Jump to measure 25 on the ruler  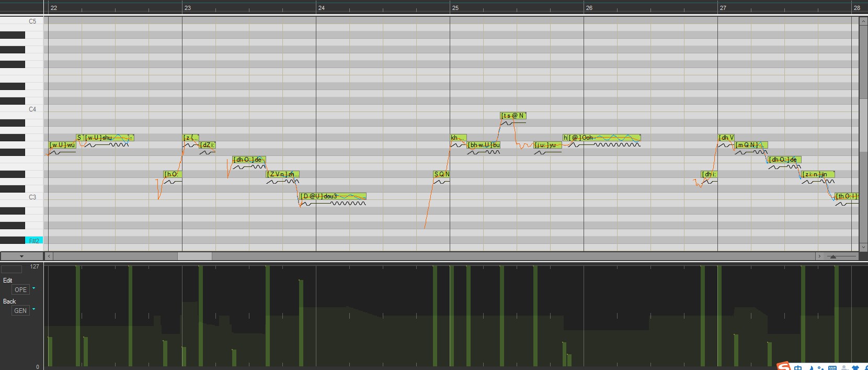[x=455, y=8]
